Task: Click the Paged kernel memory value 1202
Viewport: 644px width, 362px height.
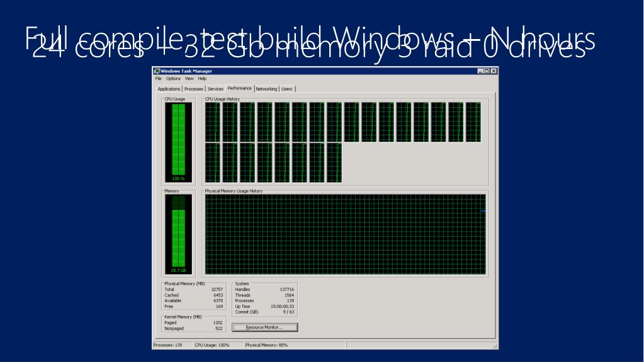Action: coord(218,323)
